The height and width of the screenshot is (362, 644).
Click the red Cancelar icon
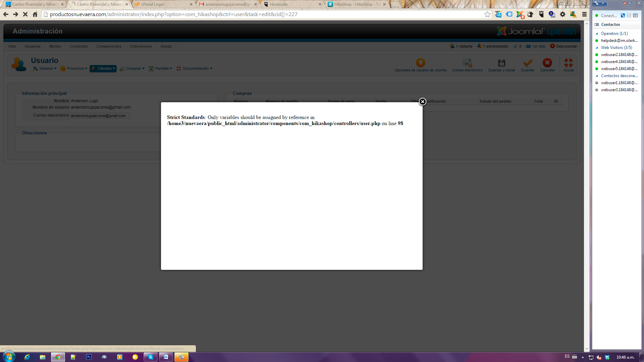[547, 63]
